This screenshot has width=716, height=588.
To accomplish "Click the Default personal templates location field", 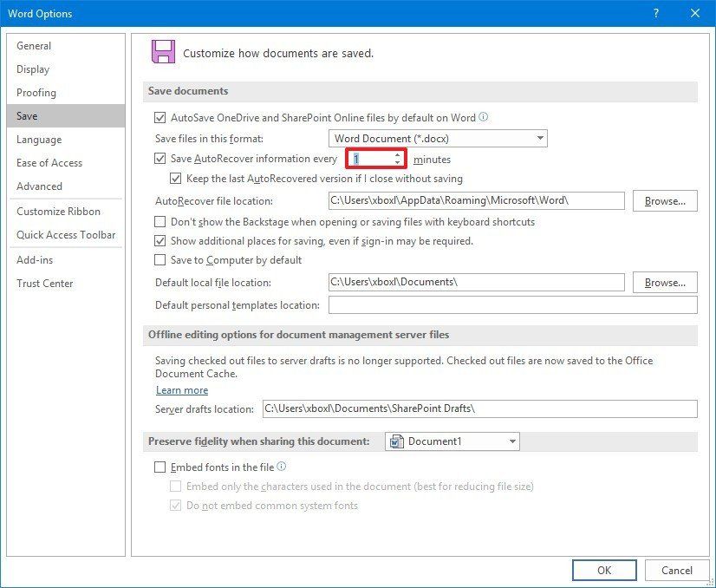I will (511, 304).
